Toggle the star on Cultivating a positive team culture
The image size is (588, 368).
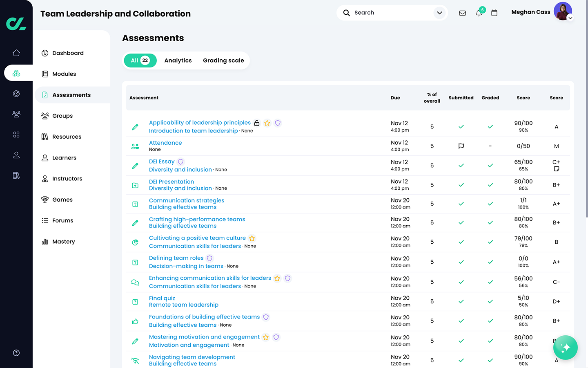pos(252,238)
